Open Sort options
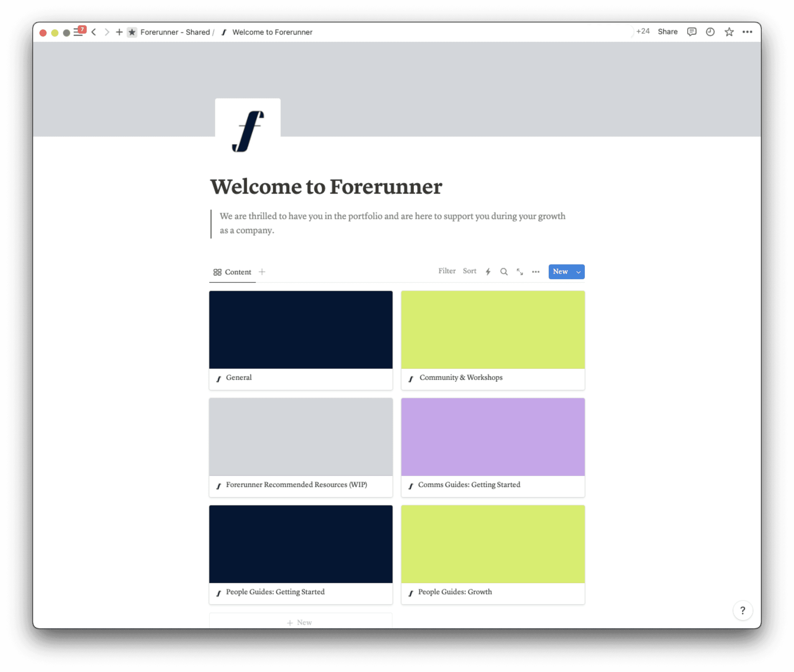Screen dimensions: 794x672 (x=469, y=271)
